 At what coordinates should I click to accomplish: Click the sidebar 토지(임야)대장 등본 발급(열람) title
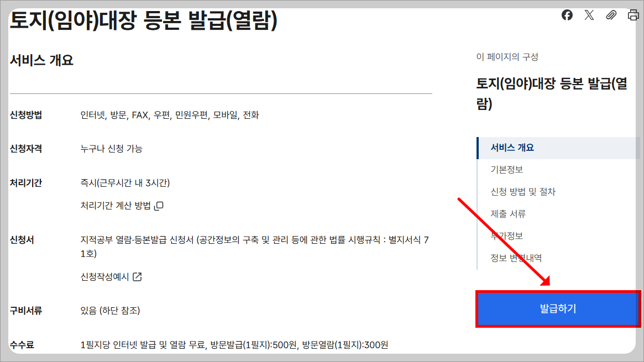(x=552, y=93)
